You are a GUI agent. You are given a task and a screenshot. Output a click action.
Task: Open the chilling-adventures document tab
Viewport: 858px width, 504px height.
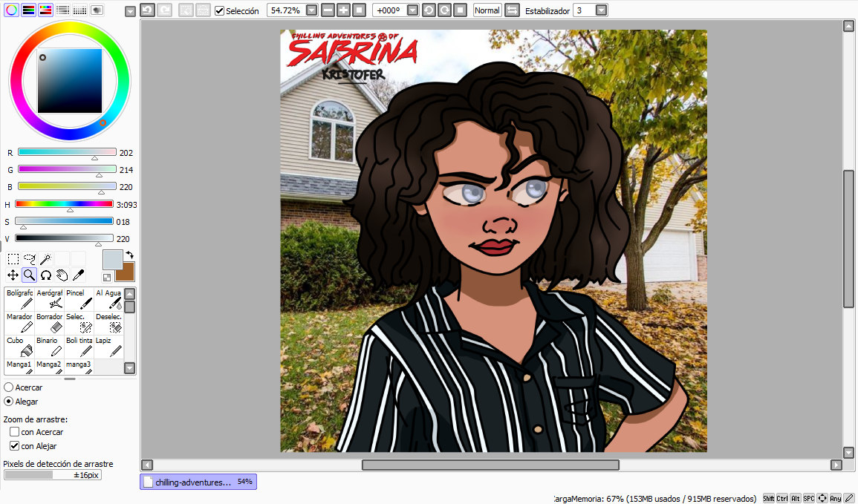click(x=198, y=482)
